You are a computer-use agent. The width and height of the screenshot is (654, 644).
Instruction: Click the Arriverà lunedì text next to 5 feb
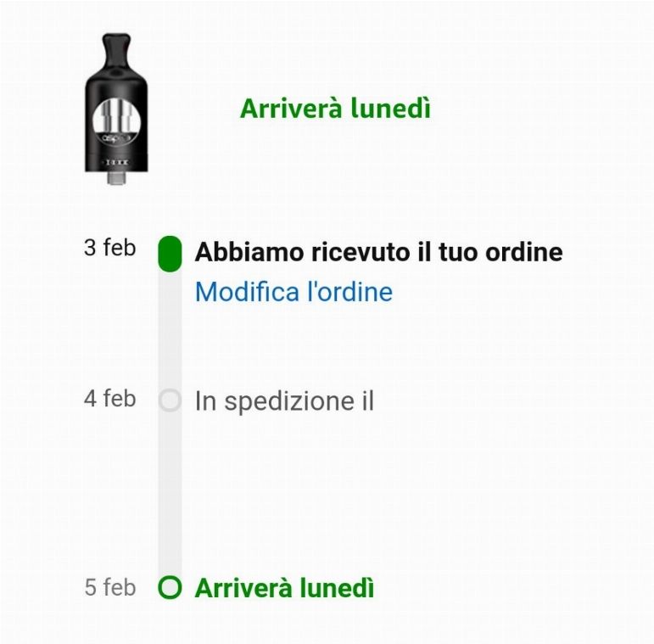coord(284,588)
